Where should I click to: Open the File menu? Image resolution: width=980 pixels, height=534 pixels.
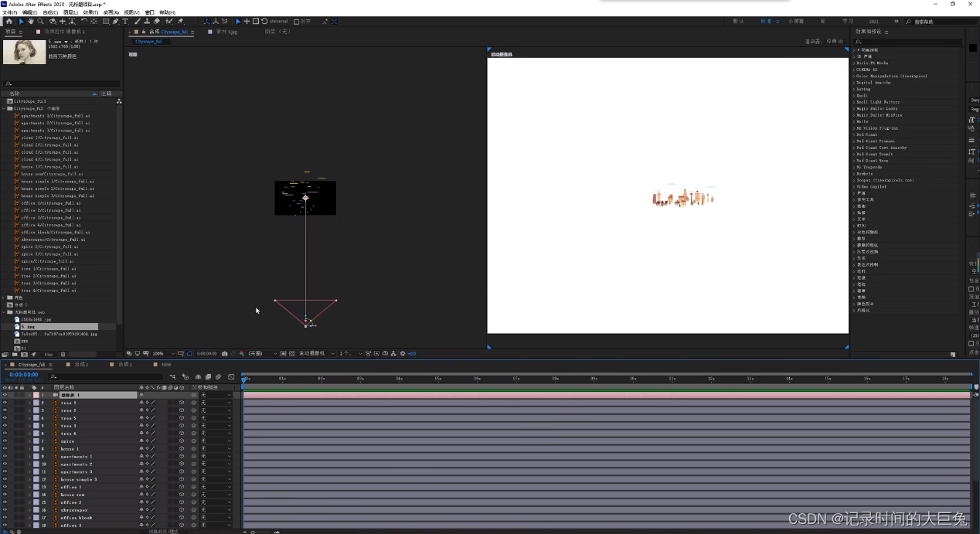9,12
